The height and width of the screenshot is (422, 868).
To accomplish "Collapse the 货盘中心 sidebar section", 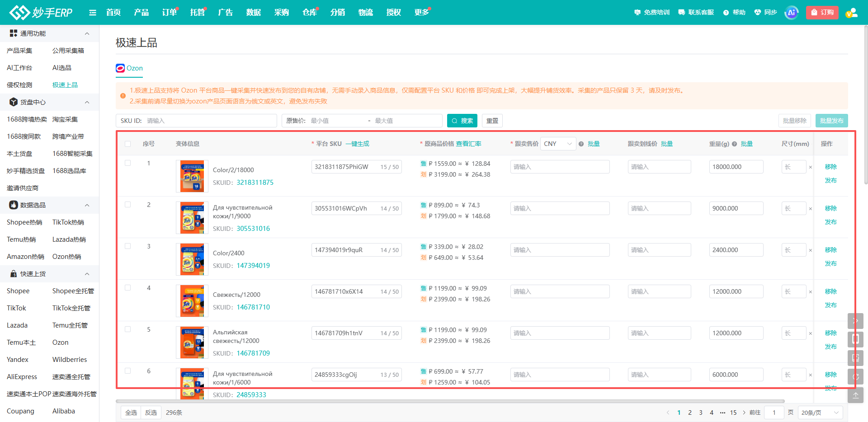I will 87,102.
